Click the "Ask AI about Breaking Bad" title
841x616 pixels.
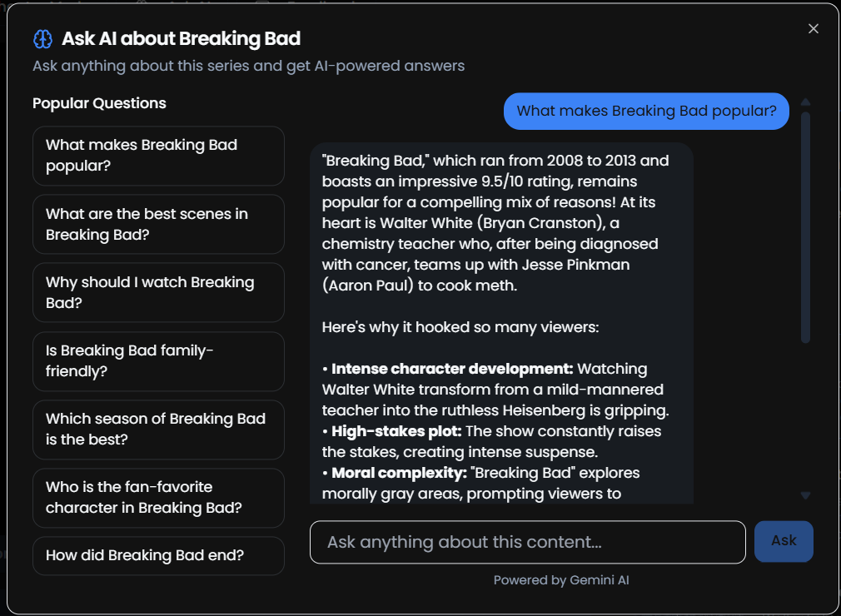[x=182, y=38]
